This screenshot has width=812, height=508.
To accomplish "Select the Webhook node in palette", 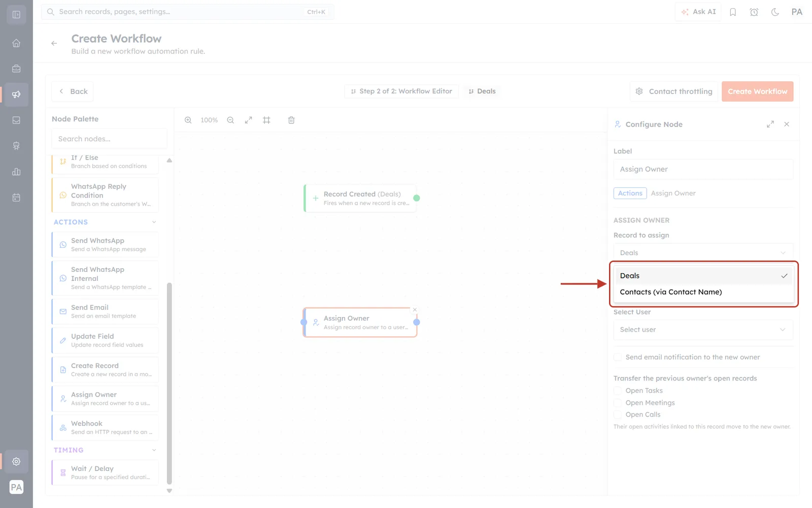I will 105,428.
